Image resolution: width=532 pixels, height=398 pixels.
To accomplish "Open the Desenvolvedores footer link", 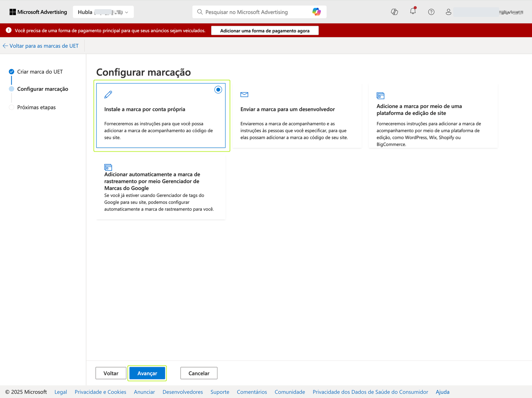I will click(183, 392).
